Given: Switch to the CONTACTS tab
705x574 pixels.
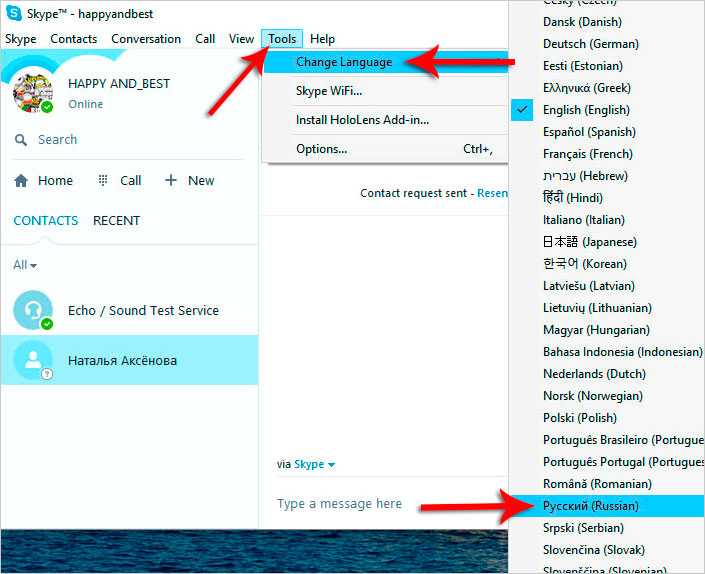Looking at the screenshot, I should 46,221.
